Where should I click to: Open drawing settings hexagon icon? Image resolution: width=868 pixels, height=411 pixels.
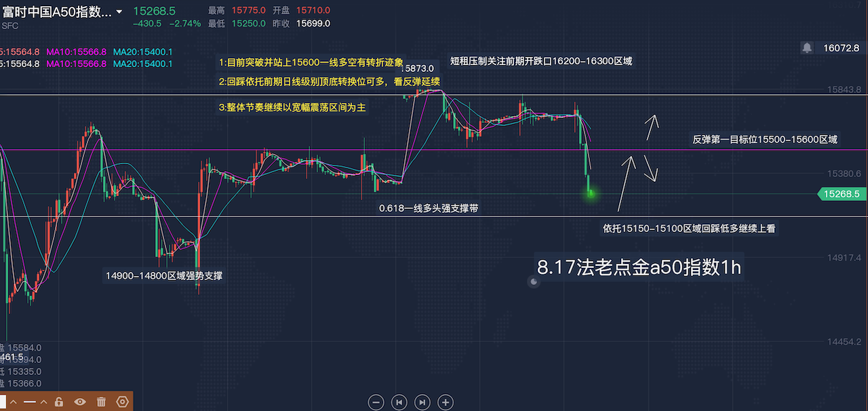[x=122, y=402]
